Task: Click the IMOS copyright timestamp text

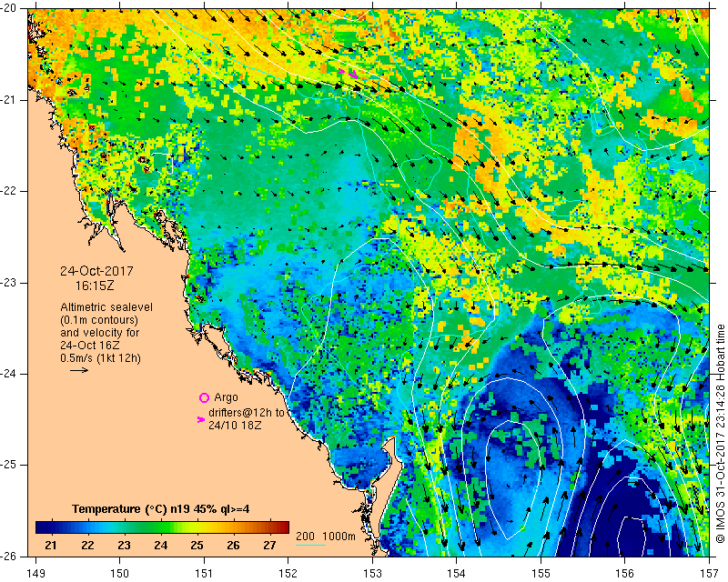Action: (720, 434)
